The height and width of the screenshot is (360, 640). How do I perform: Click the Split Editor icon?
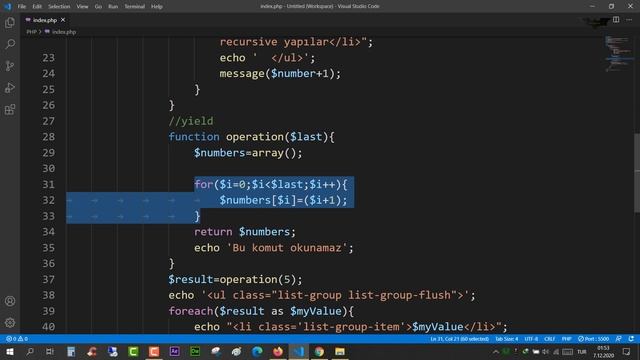pos(616,20)
